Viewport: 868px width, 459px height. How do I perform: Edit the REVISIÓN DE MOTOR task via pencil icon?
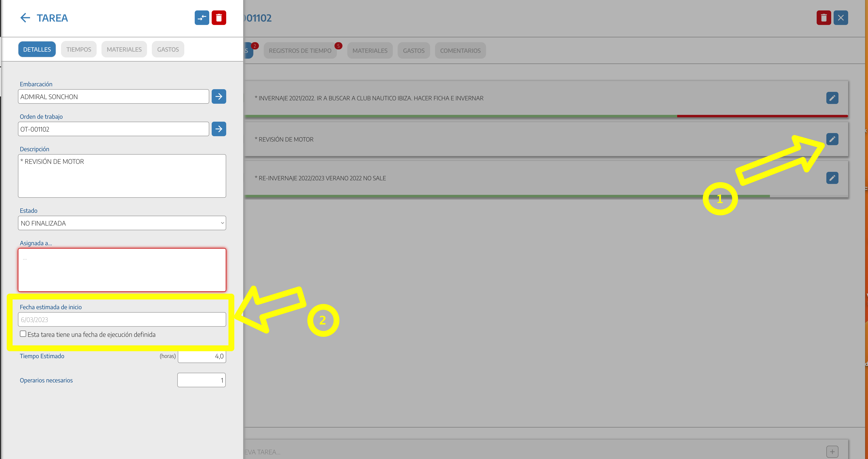tap(832, 139)
